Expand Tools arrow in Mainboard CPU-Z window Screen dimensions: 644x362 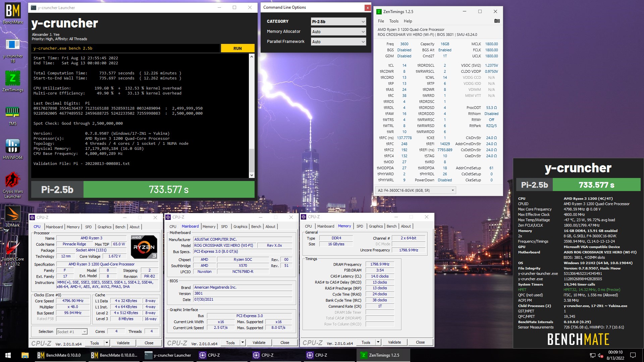tap(243, 343)
